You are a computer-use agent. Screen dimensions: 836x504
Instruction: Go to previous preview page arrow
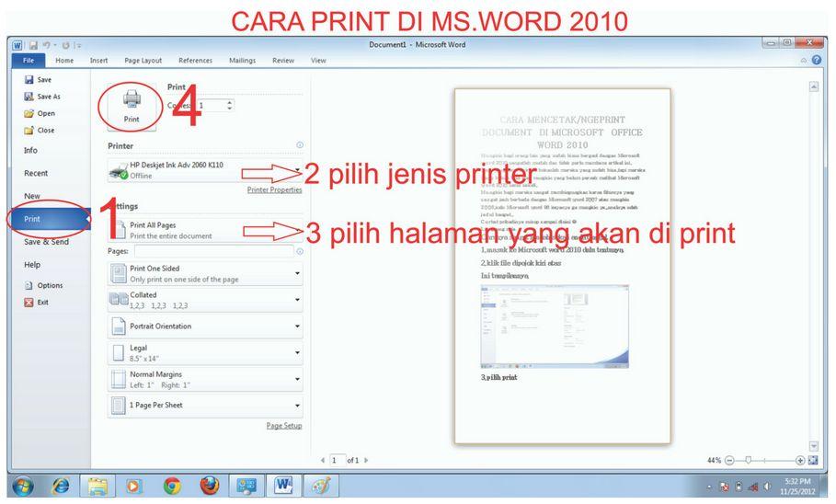pos(323,460)
